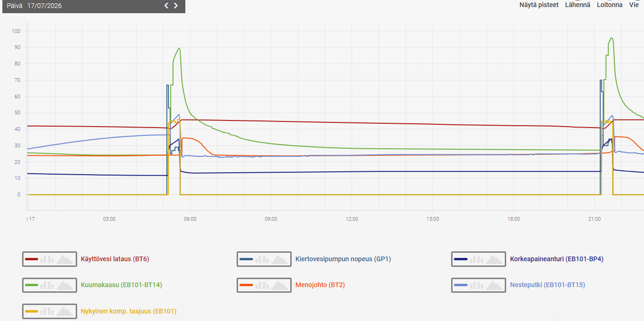This screenshot has width=644, height=321.
Task: Go to the next day arrow
Action: point(176,6)
